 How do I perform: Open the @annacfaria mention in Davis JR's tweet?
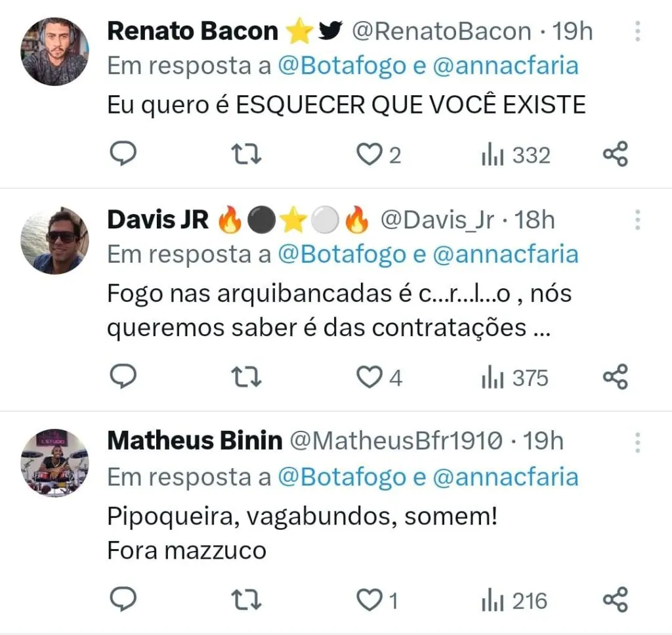click(x=505, y=254)
